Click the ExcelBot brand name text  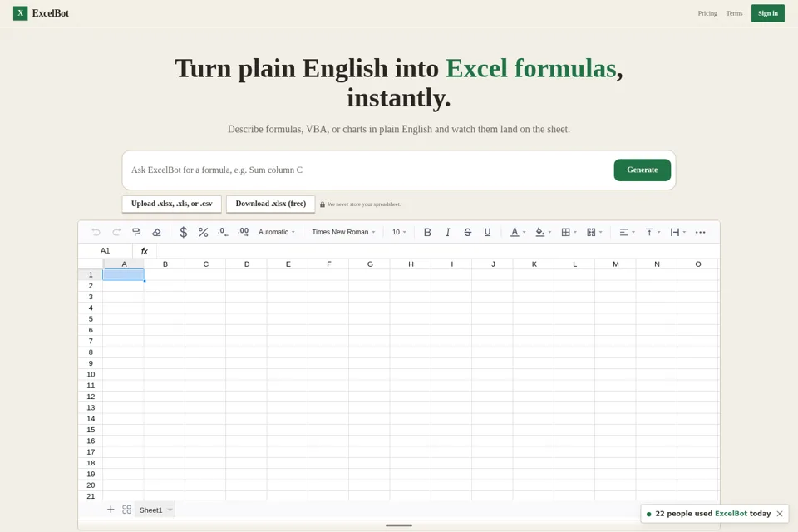coord(51,13)
